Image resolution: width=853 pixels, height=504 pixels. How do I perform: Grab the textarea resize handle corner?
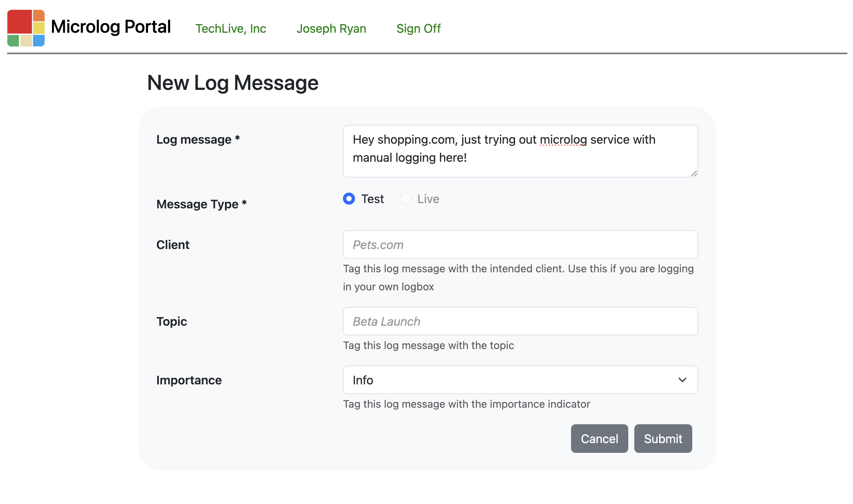pos(694,173)
